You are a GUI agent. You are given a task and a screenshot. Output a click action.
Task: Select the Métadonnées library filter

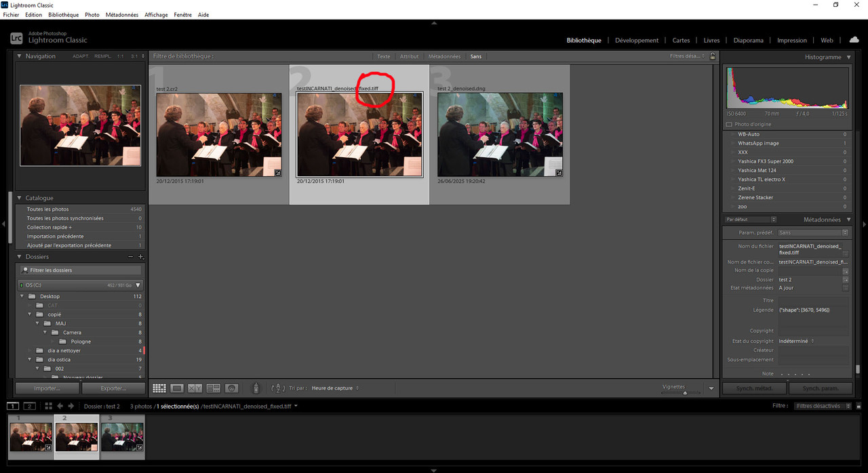445,56
